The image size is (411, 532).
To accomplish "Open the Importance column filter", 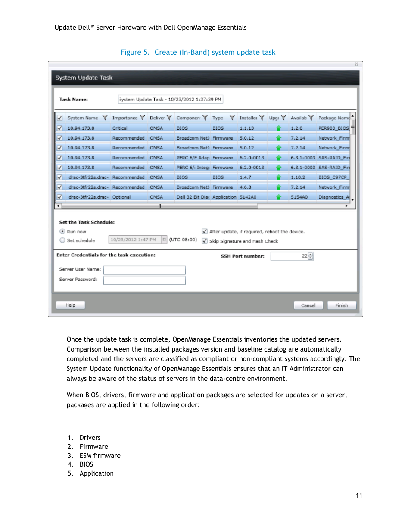I will coord(143,118).
